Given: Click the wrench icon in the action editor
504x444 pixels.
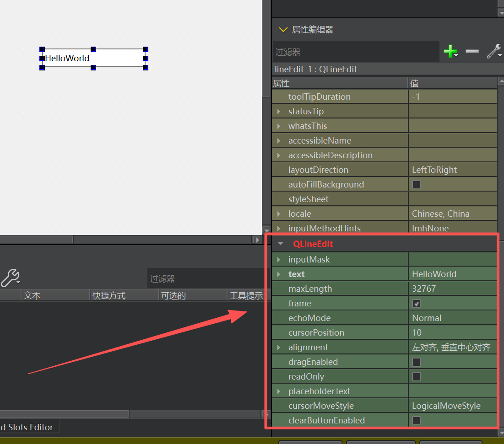Looking at the screenshot, I should tap(11, 278).
